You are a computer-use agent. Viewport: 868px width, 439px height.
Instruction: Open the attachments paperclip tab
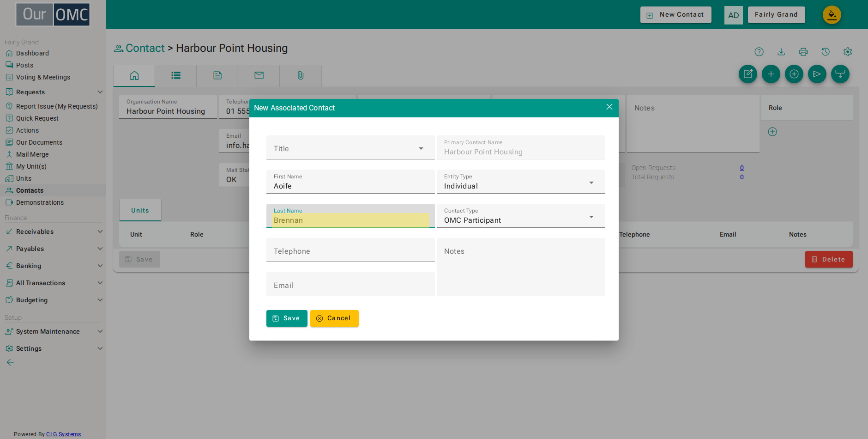[x=301, y=75]
